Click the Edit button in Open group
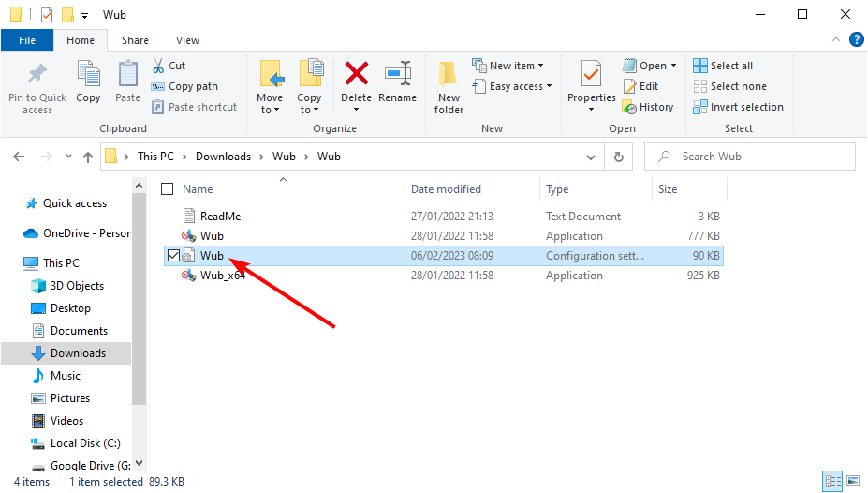The image size is (868, 493). pyautogui.click(x=641, y=86)
